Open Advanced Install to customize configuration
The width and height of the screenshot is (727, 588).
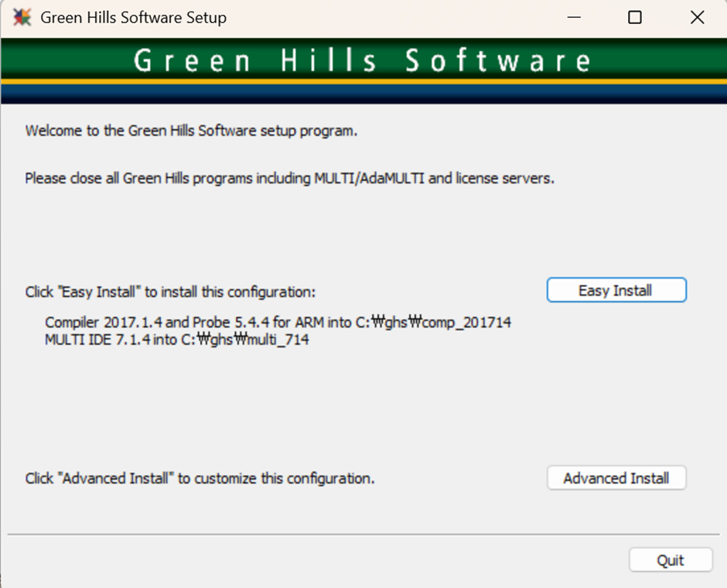click(616, 478)
